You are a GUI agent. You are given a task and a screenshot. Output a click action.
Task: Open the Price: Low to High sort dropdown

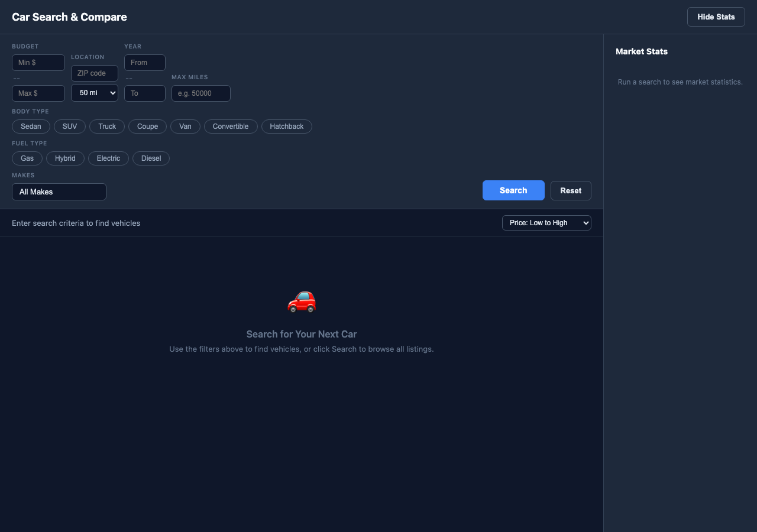[x=546, y=223]
